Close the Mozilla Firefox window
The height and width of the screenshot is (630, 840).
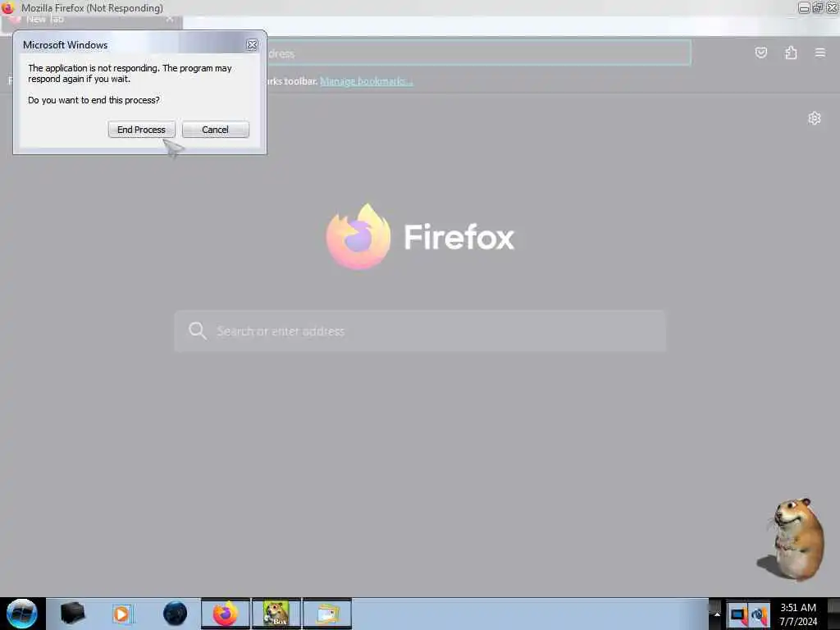(832, 8)
